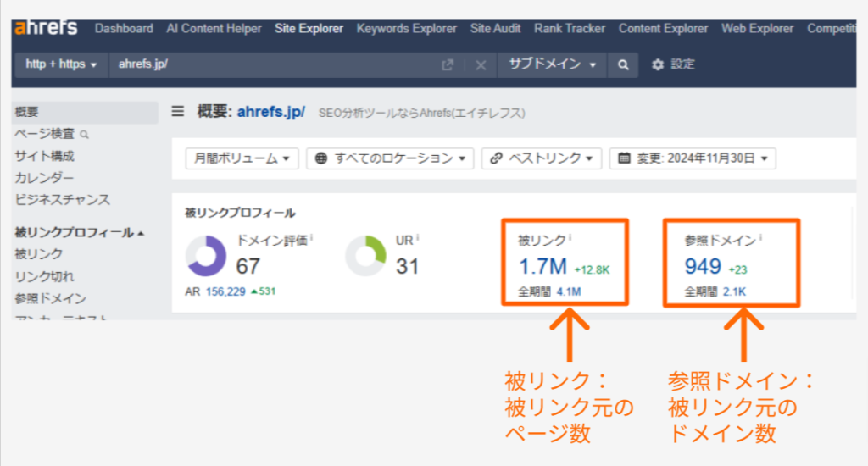Open Rank Tracker
The height and width of the screenshot is (466, 868).
point(570,28)
